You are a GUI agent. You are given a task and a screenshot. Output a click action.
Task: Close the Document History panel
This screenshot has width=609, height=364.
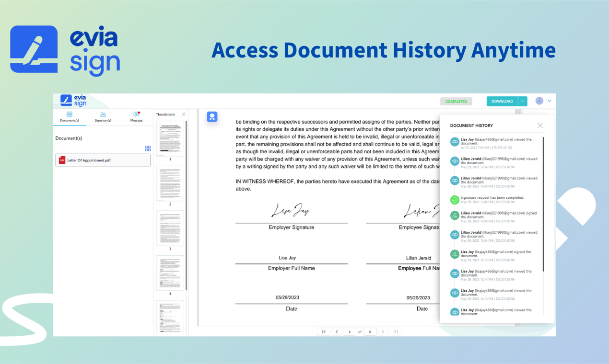tap(540, 125)
